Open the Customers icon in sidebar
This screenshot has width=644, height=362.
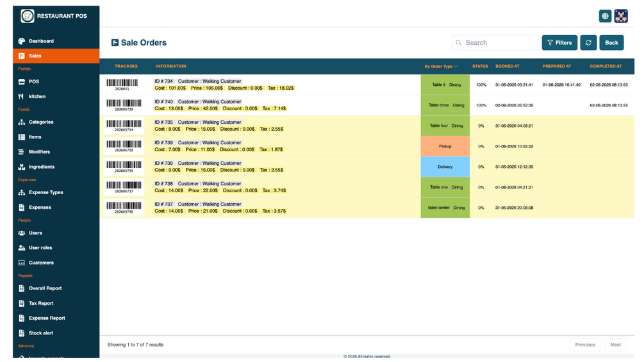click(22, 263)
